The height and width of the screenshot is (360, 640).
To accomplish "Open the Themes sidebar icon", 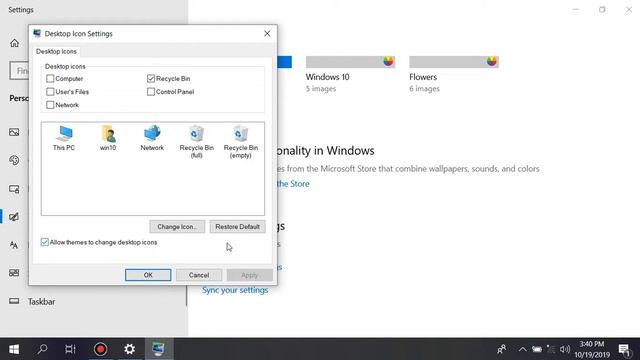I will (x=14, y=217).
